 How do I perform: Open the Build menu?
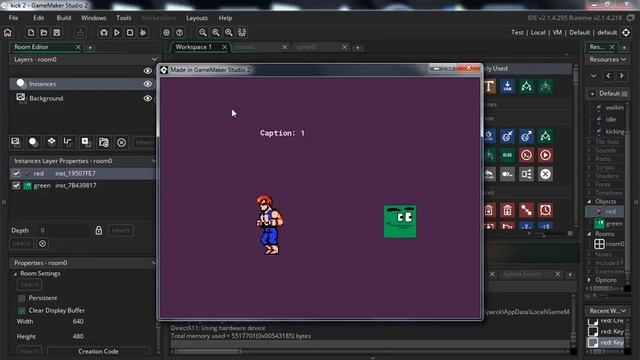(64, 18)
